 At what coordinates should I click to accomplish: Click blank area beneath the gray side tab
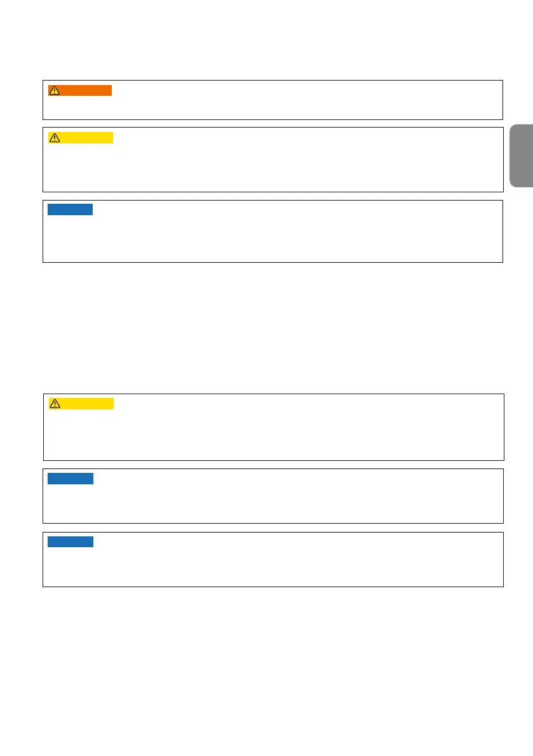click(x=521, y=289)
